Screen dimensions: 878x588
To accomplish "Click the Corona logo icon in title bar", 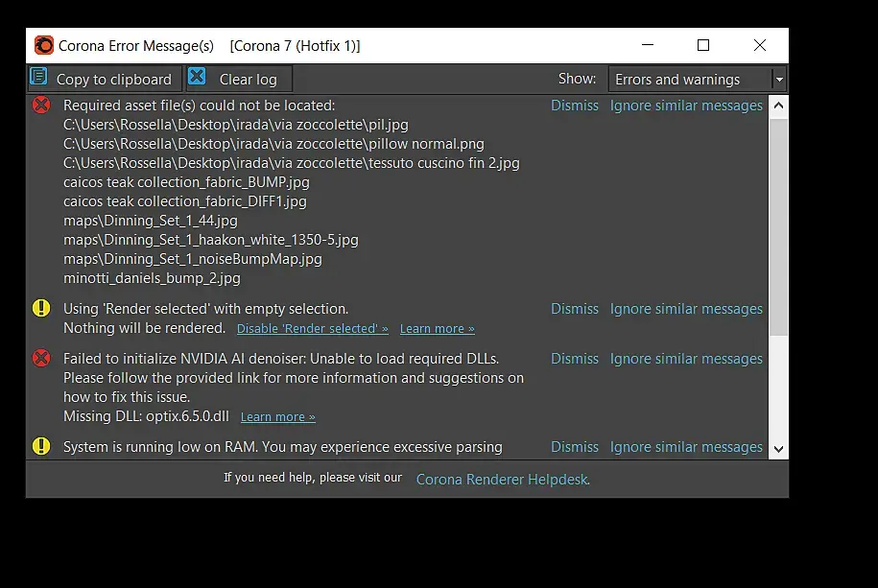I will [44, 45].
